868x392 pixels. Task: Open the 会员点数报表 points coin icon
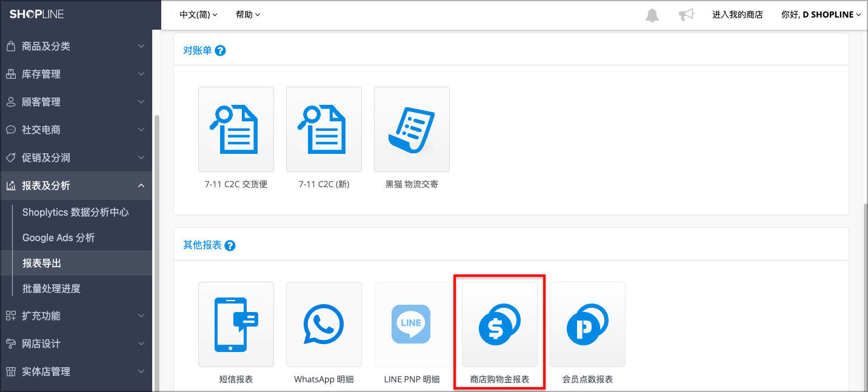click(x=587, y=324)
